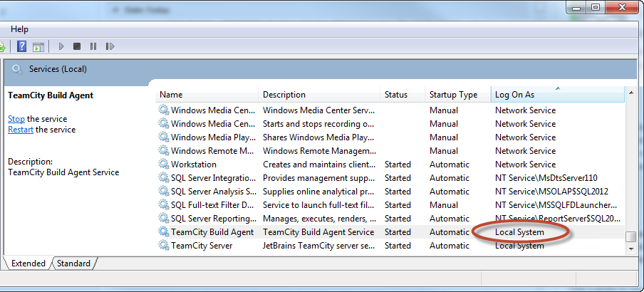Switch to the Extended tab
644x292 pixels.
point(27,264)
